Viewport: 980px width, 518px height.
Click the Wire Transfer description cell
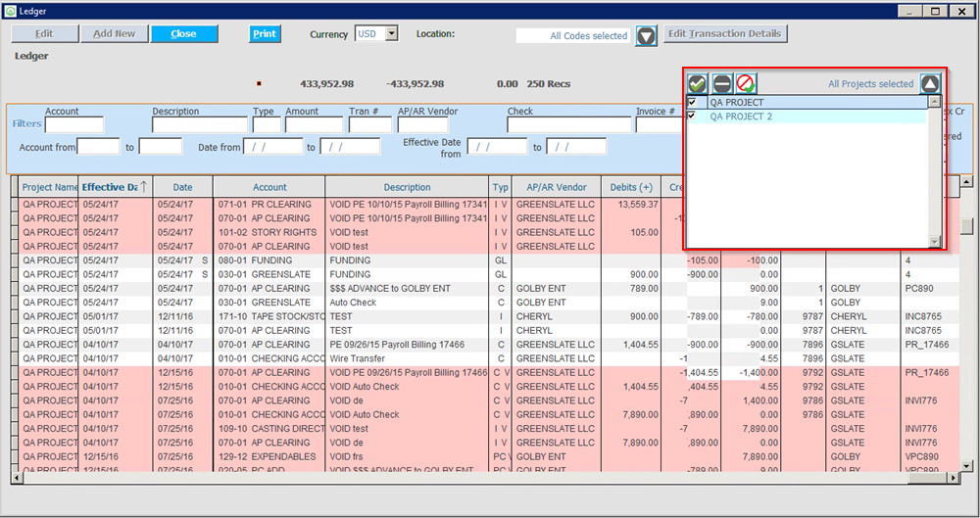[407, 358]
